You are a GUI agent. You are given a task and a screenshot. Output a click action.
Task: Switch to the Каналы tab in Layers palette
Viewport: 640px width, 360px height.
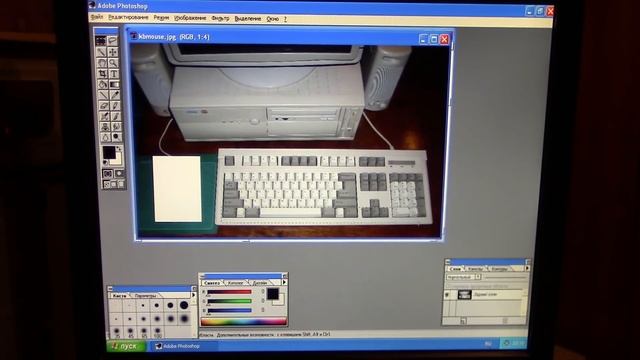click(475, 269)
